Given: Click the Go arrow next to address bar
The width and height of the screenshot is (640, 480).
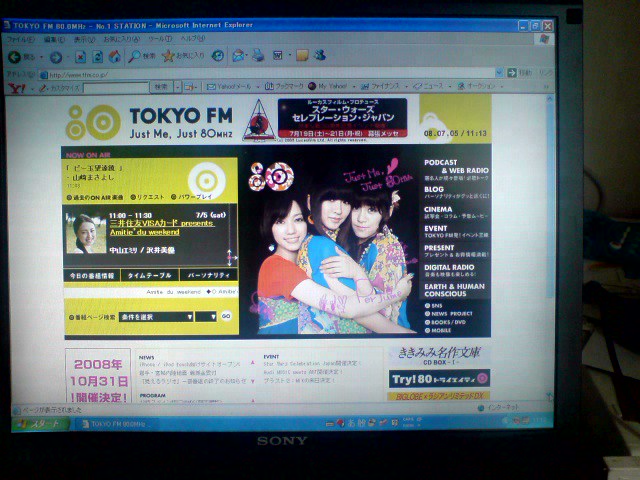Looking at the screenshot, I should coord(512,73).
